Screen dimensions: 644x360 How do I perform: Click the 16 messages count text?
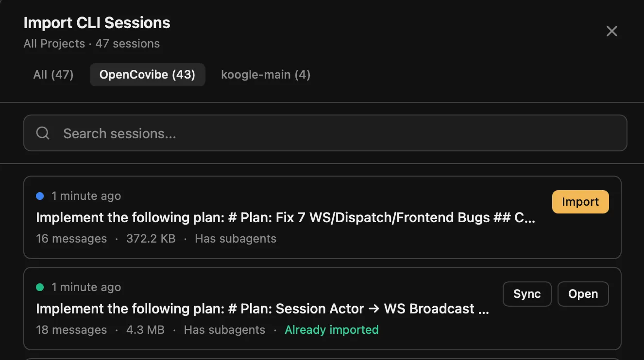point(71,239)
